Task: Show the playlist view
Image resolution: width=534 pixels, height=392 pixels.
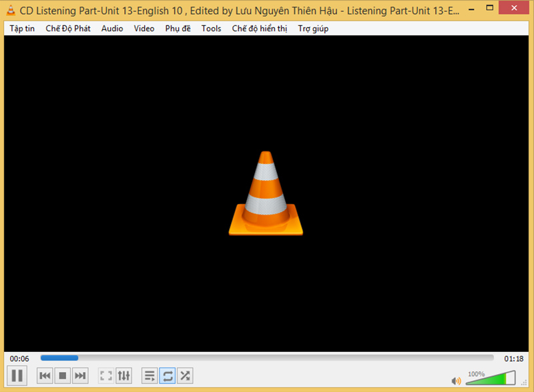Action: click(149, 375)
